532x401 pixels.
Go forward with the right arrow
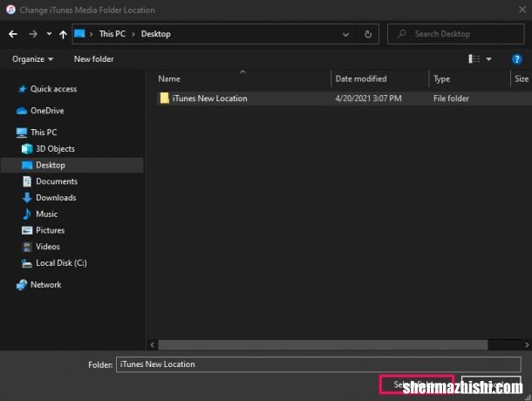click(33, 34)
